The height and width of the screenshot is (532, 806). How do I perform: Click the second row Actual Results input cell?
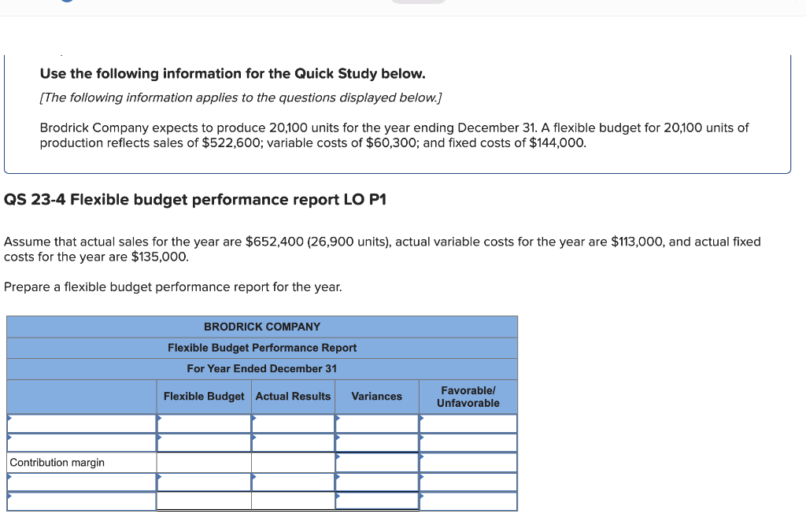pyautogui.click(x=293, y=442)
